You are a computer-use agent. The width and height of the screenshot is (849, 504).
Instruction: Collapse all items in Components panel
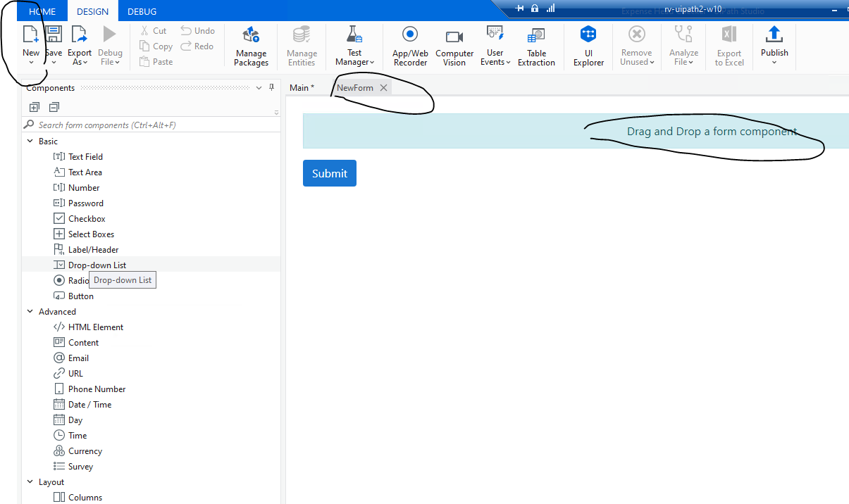tap(54, 107)
